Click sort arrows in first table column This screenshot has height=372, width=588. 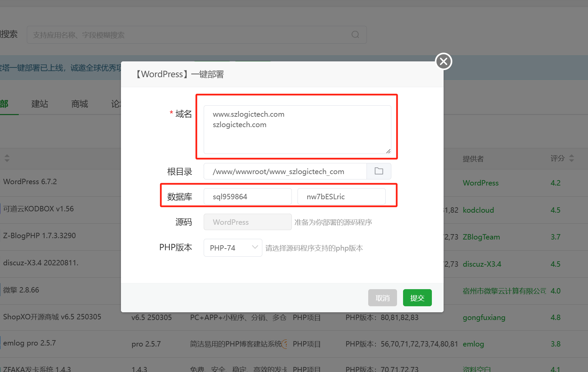tap(7, 158)
